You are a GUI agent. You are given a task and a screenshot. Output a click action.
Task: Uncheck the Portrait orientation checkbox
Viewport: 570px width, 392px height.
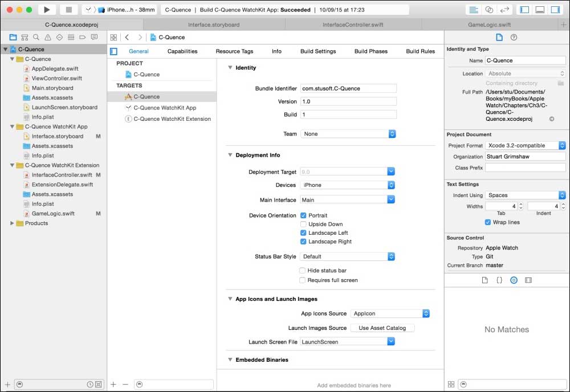303,215
